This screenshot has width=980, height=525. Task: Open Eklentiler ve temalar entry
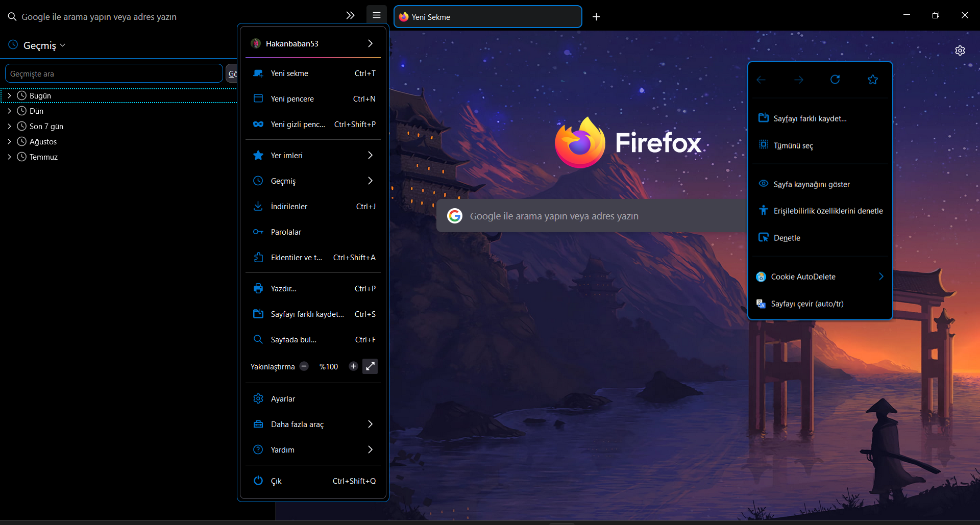(x=313, y=258)
